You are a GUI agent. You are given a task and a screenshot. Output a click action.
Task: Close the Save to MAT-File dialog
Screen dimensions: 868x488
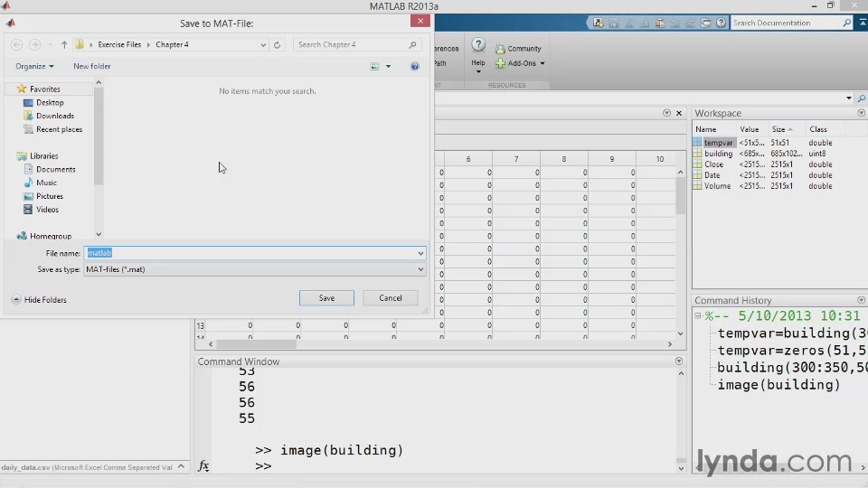420,21
